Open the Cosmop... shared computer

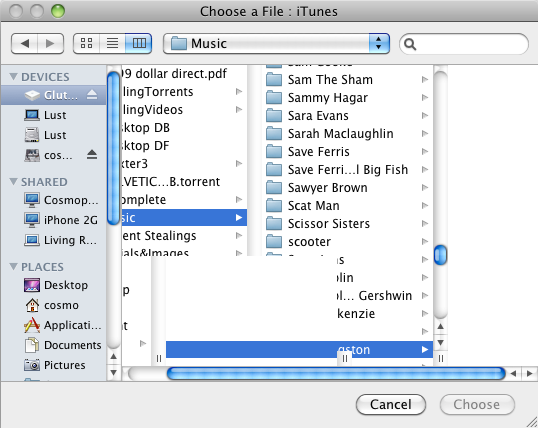point(54,200)
